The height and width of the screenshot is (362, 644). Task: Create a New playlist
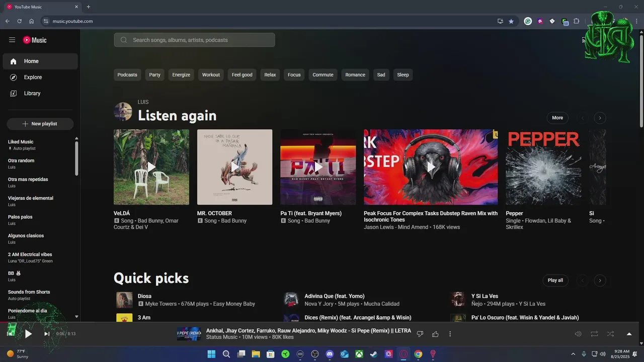40,124
